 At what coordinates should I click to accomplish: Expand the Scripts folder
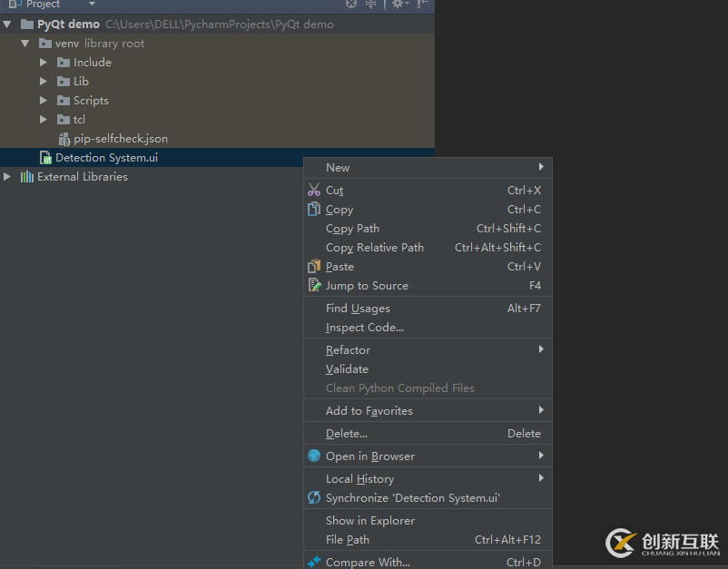(44, 100)
